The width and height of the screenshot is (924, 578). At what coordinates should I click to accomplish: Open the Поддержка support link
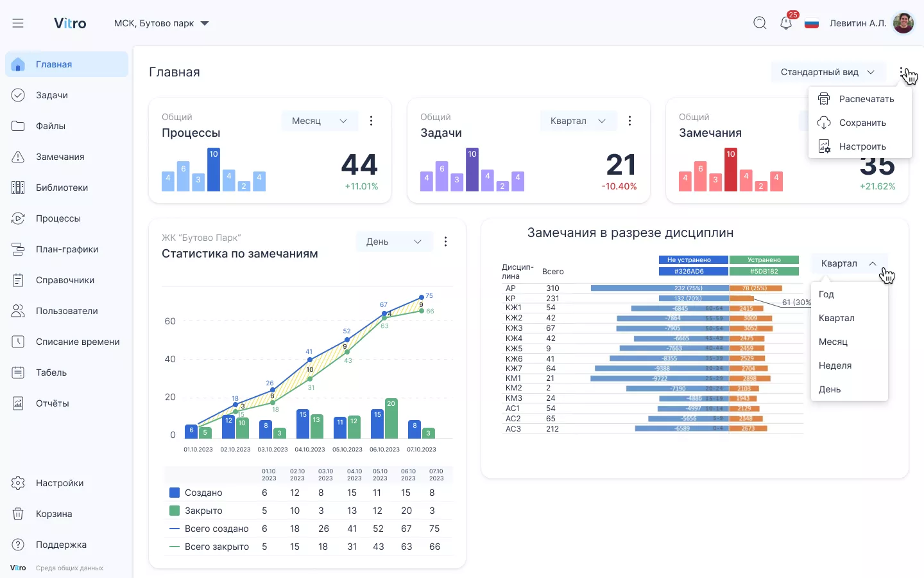[61, 545]
